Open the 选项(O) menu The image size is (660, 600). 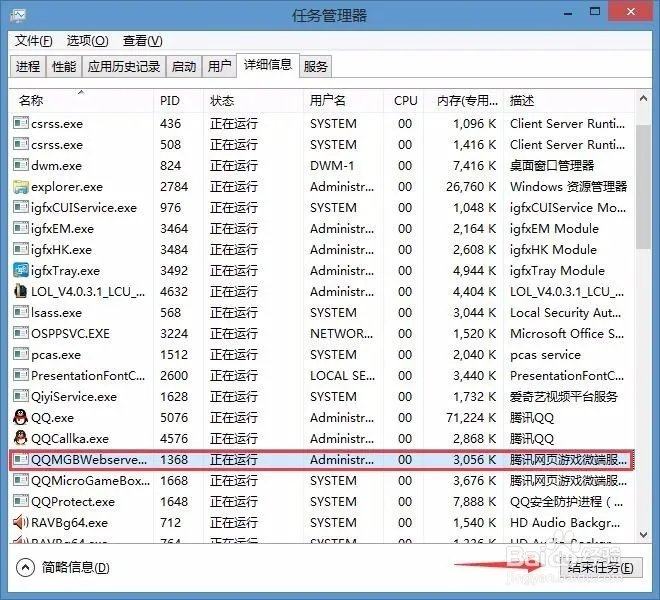click(x=88, y=41)
